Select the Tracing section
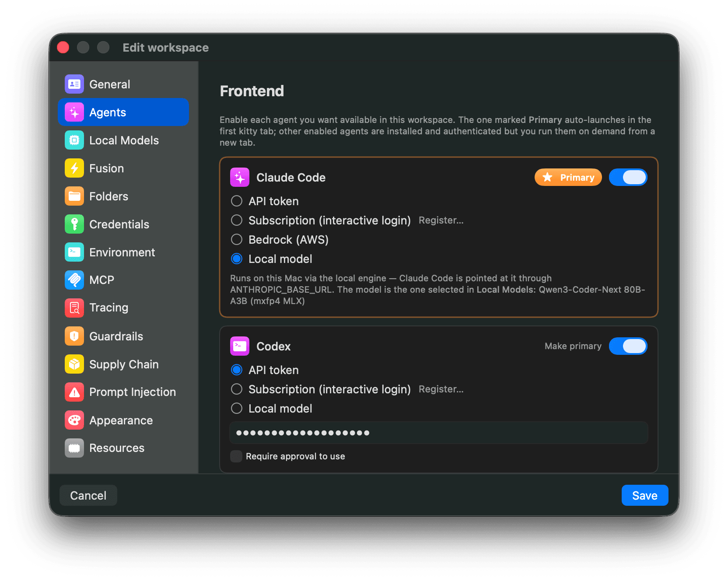Viewport: 728px width, 581px height. pos(123,308)
